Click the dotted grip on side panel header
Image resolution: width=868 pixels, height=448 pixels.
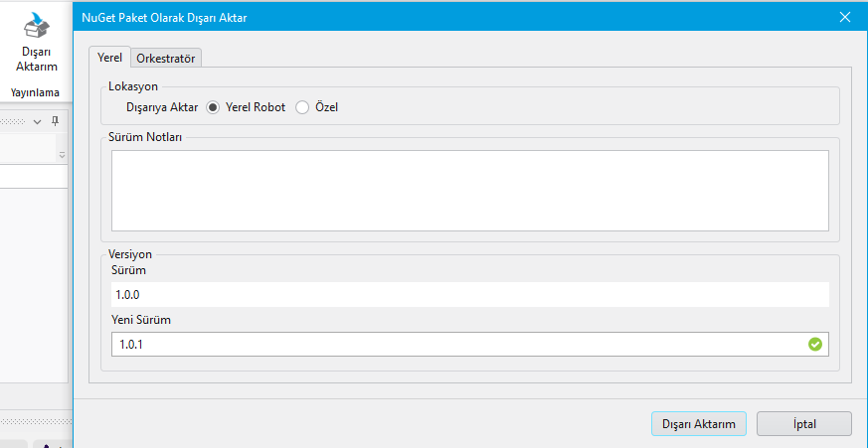14,120
